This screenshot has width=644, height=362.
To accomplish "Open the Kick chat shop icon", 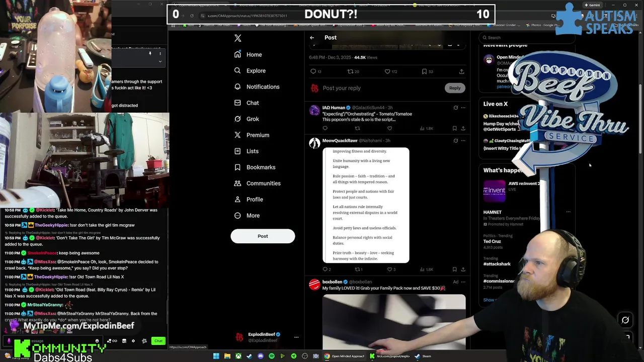I will tap(124, 341).
